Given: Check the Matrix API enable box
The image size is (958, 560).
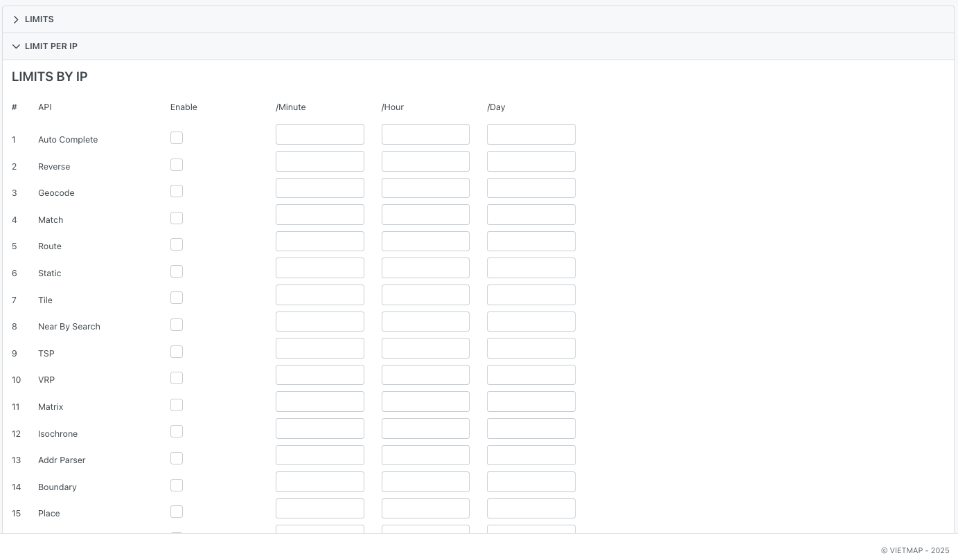Looking at the screenshot, I should tap(177, 405).
